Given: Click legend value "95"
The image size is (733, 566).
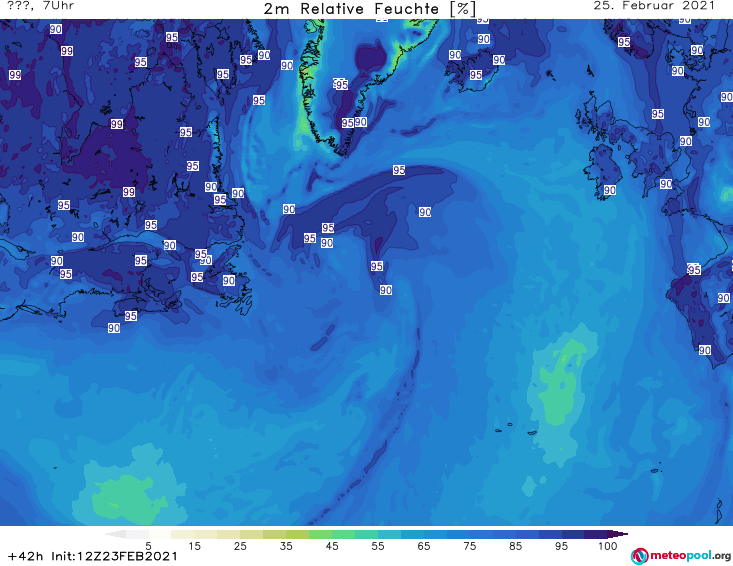Looking at the screenshot, I should (x=561, y=546).
